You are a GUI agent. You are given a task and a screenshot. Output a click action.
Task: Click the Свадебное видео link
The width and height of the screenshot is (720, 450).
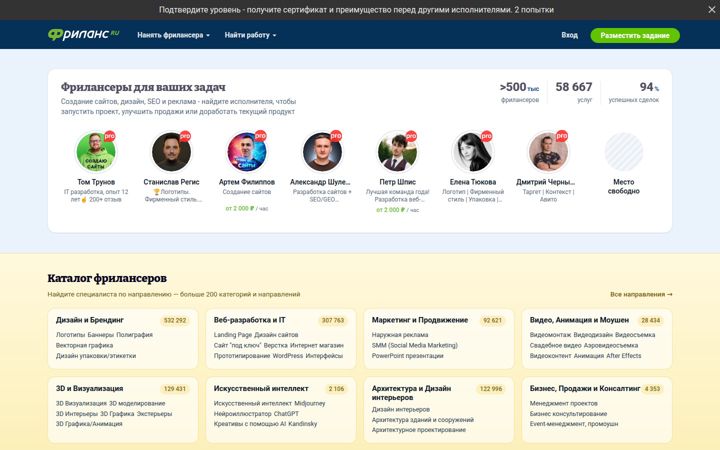pos(556,345)
